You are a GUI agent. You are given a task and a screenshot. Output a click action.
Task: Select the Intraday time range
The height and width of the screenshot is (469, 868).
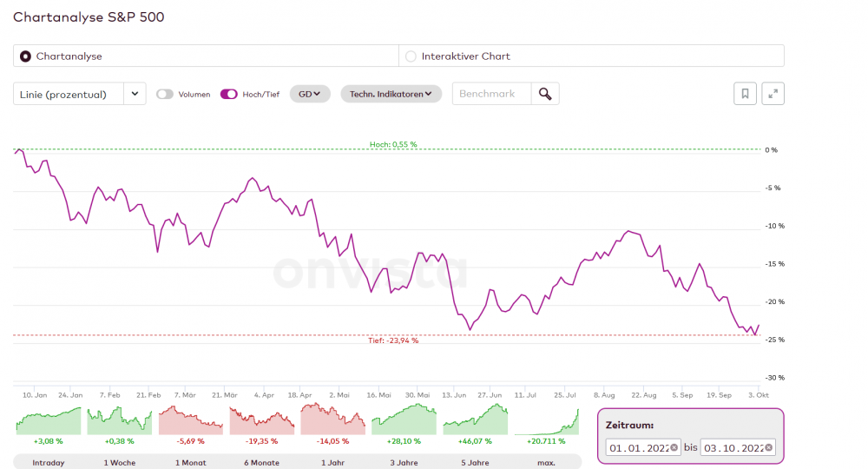pos(49,463)
